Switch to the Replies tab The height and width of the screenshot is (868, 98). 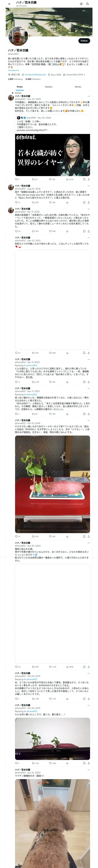pyautogui.click(x=49, y=87)
